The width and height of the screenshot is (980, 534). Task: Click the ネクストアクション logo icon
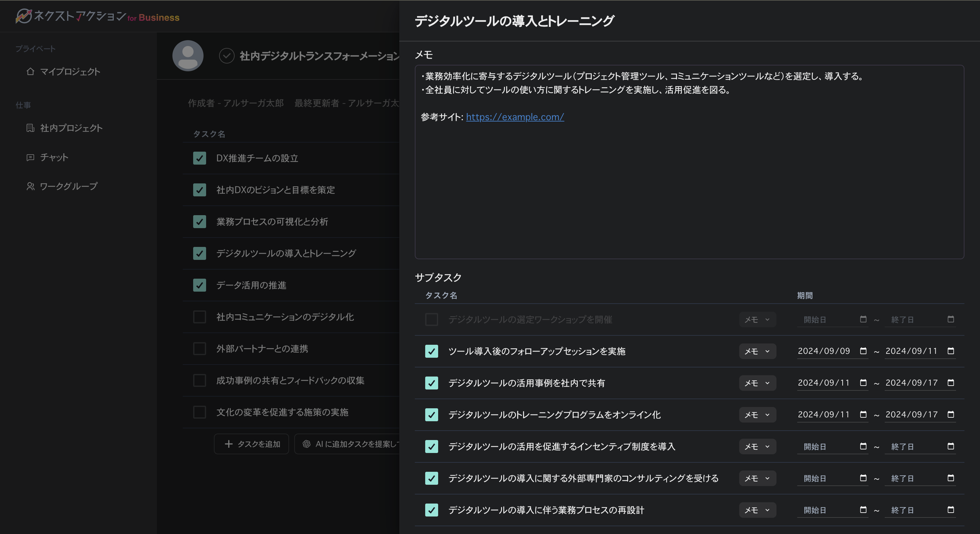(x=24, y=16)
